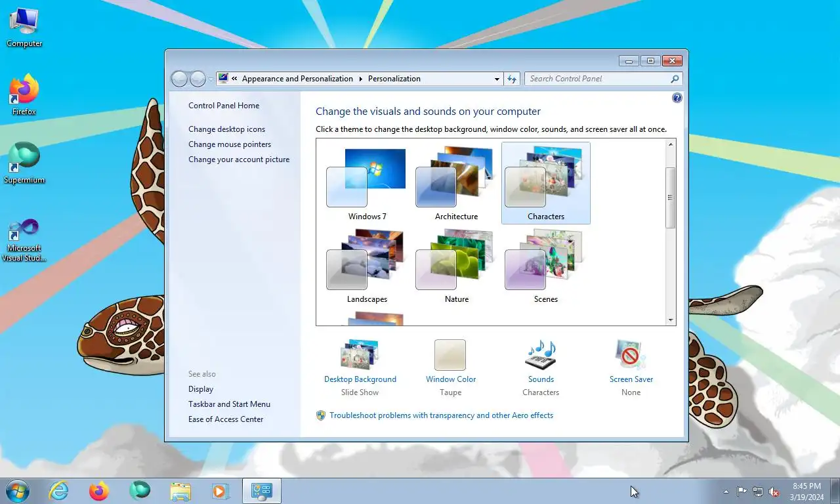Click theme list scroll down arrow
Viewport: 840px width, 504px height.
(x=671, y=320)
